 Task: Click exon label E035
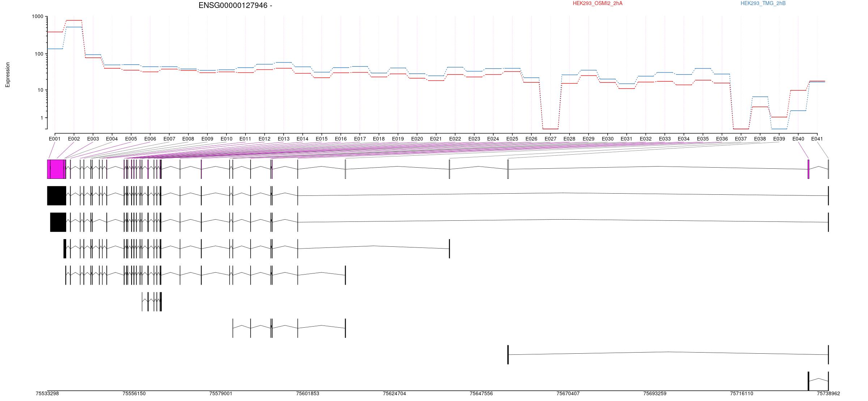click(x=703, y=139)
